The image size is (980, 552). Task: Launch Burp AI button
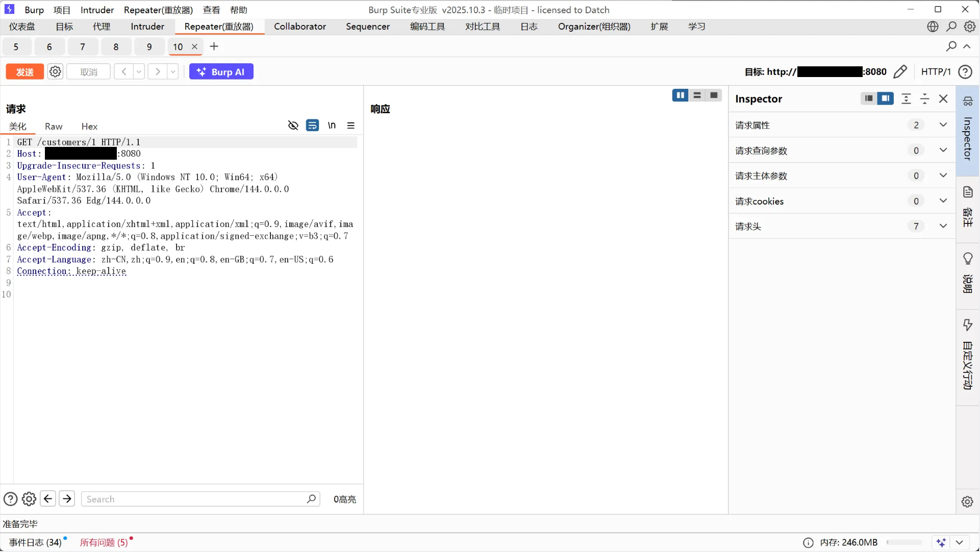[x=221, y=72]
